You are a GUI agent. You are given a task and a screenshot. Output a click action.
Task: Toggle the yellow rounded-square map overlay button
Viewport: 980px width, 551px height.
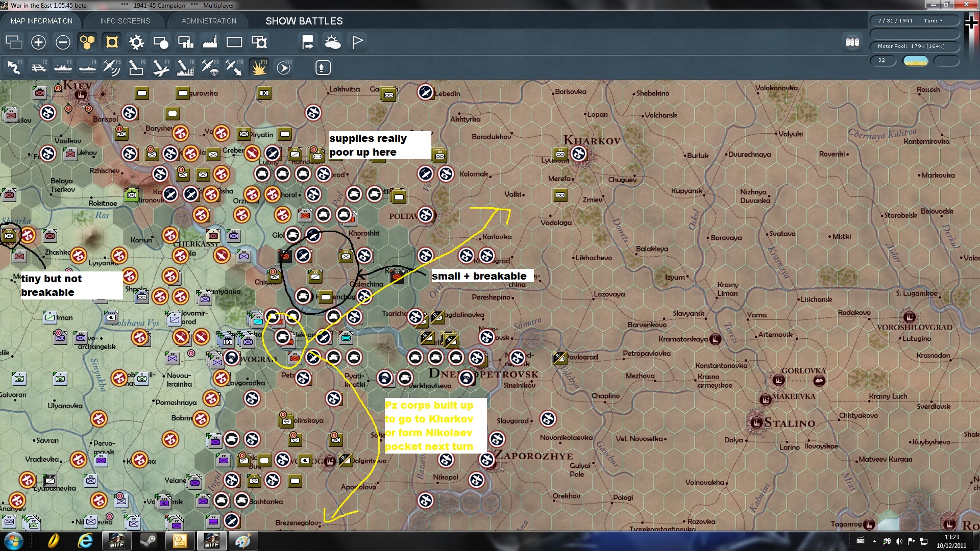pos(112,42)
